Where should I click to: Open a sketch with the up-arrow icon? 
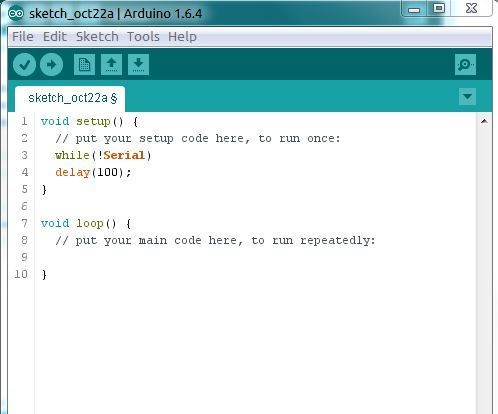pos(111,64)
